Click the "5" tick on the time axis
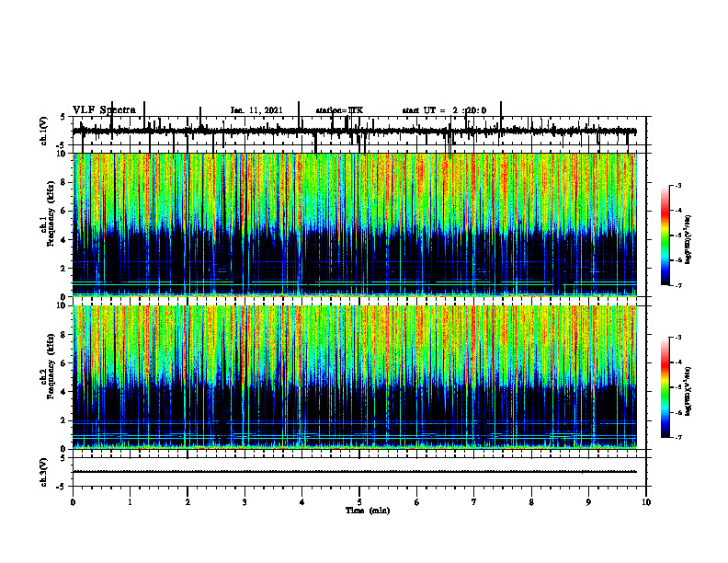The height and width of the screenshot is (563, 728). pos(359,502)
